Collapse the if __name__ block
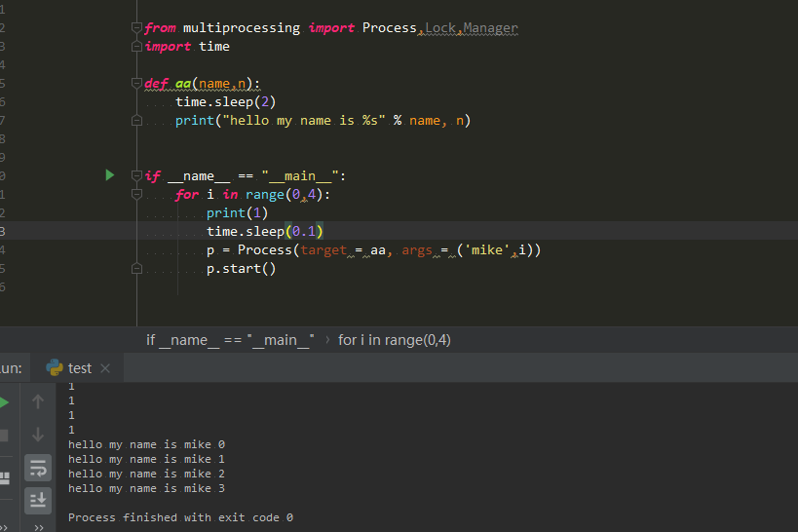Screen dimensions: 798x532 point(136,176)
